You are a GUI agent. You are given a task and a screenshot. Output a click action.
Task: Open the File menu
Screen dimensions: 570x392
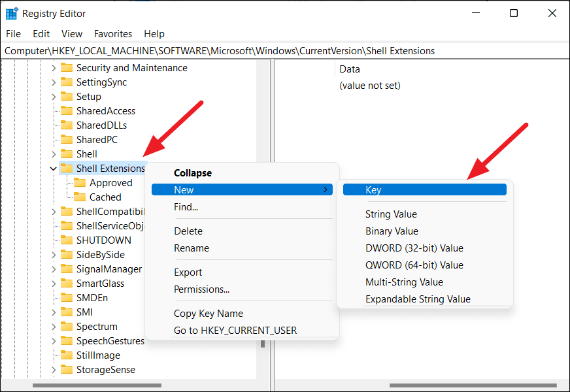(x=14, y=34)
